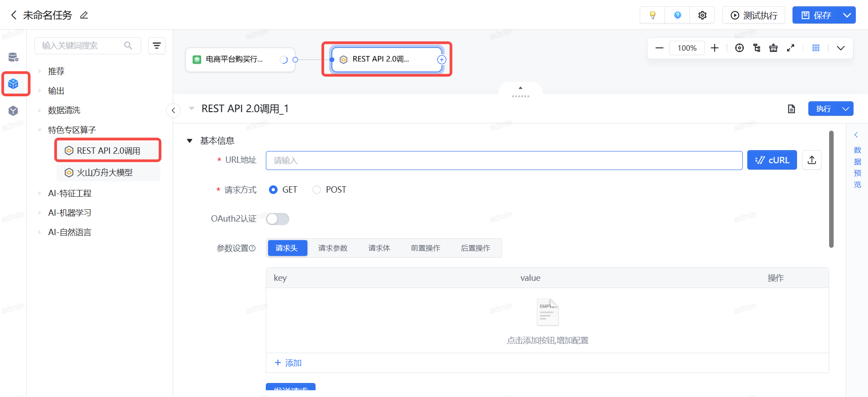
Task: Save the task with 保存
Action: [x=816, y=15]
